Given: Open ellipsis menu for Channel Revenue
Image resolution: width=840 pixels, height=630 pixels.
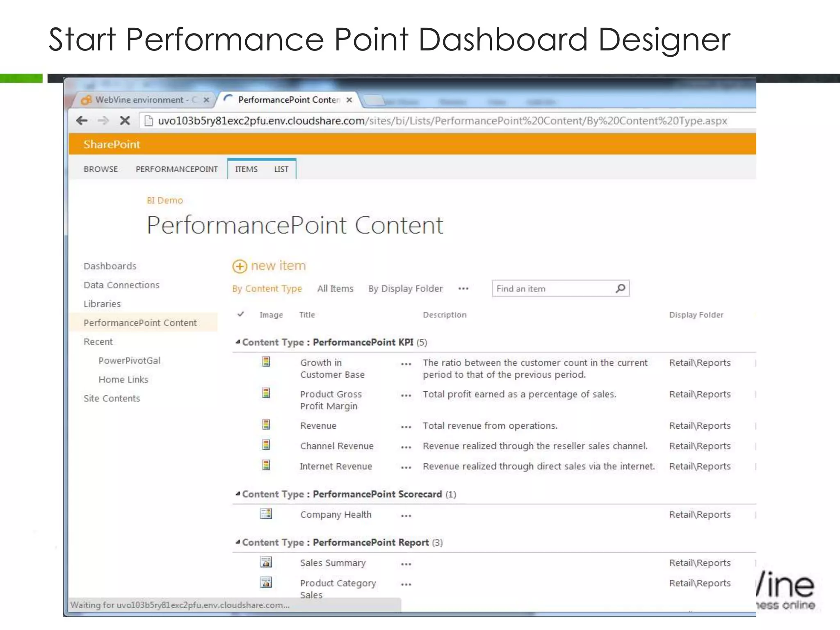Looking at the screenshot, I should (406, 447).
